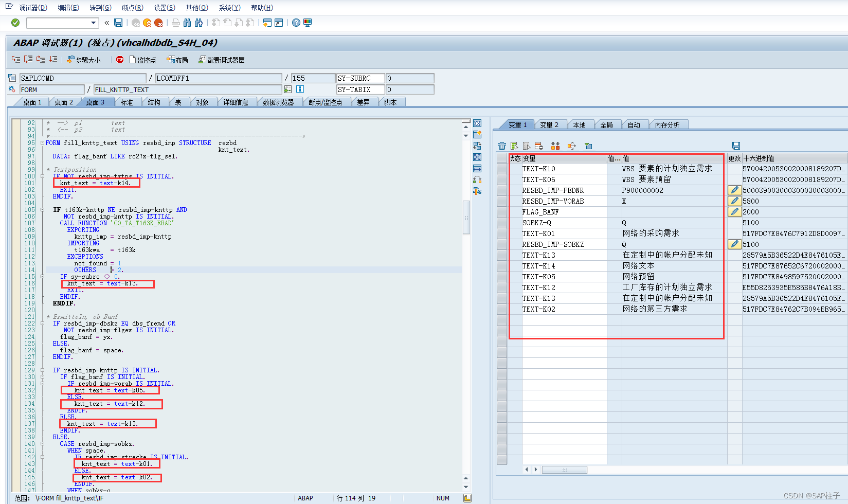Switch to the 全局 variables tab

[606, 125]
